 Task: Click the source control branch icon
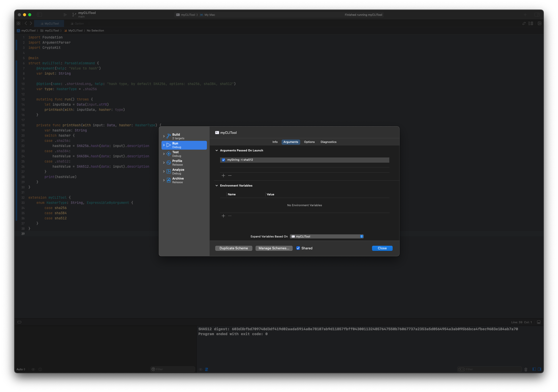(x=74, y=15)
